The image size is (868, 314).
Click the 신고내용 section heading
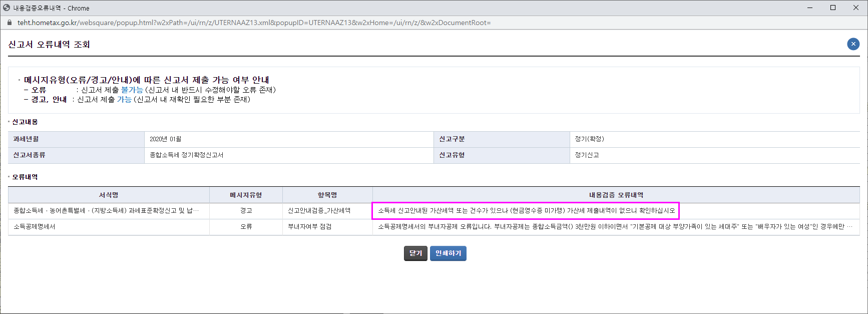click(x=25, y=122)
